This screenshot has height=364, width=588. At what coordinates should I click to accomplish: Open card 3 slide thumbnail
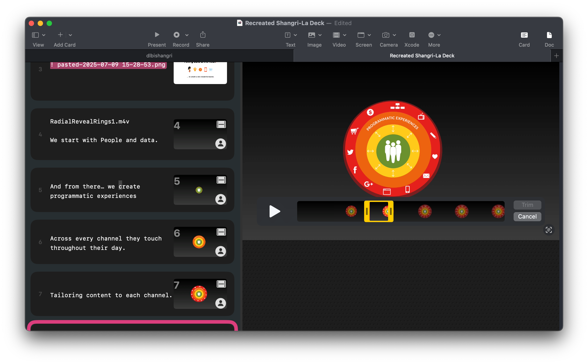coord(200,73)
